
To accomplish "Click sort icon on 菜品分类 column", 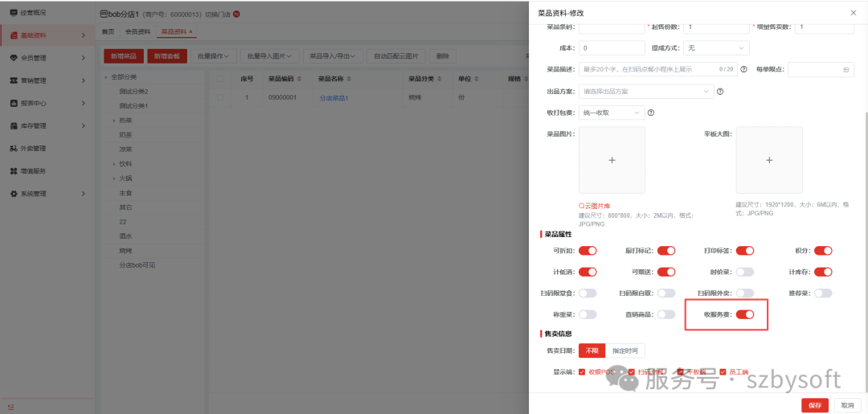I will pos(440,79).
